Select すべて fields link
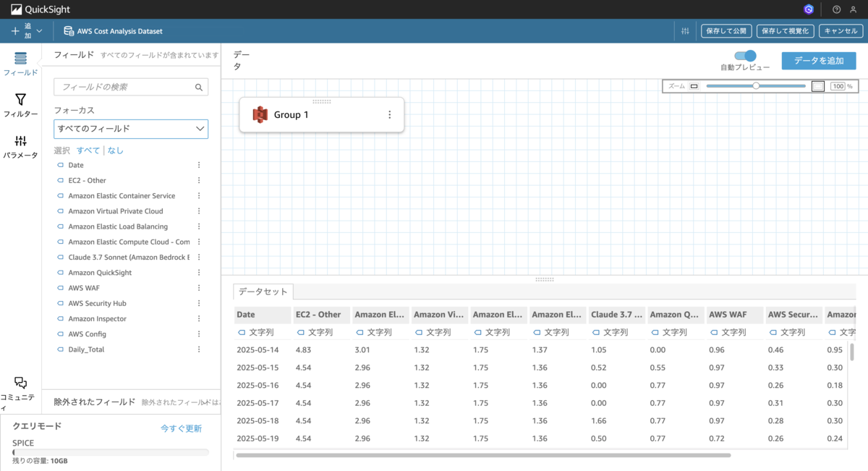This screenshot has height=471, width=868. pyautogui.click(x=88, y=150)
